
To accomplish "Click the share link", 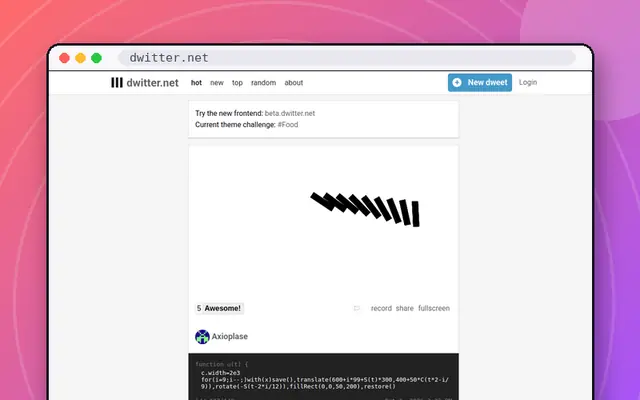I will [x=404, y=308].
